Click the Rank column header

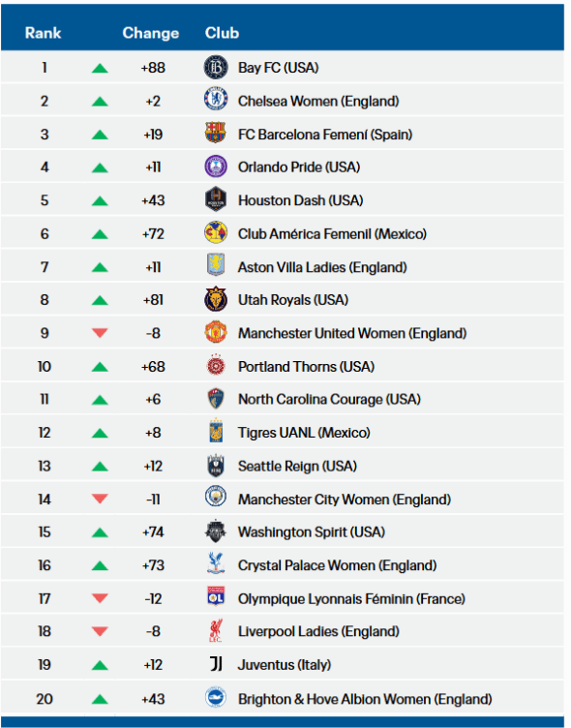click(43, 33)
